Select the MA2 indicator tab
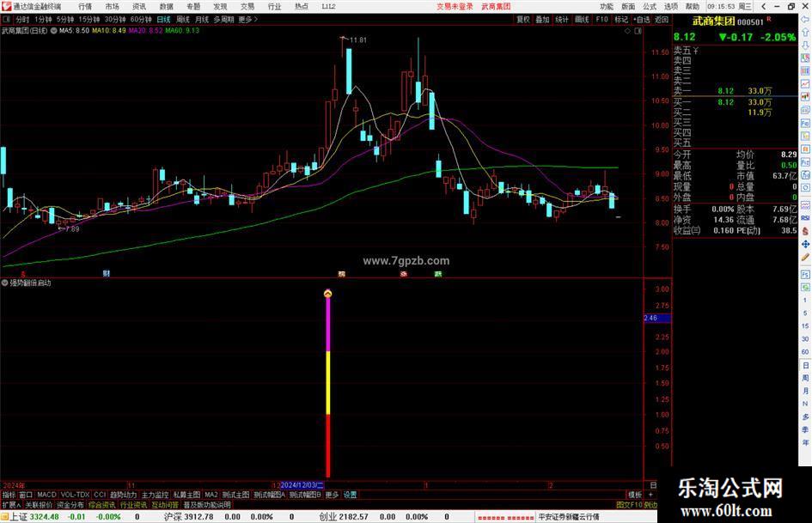The image size is (812, 523). click(x=211, y=495)
